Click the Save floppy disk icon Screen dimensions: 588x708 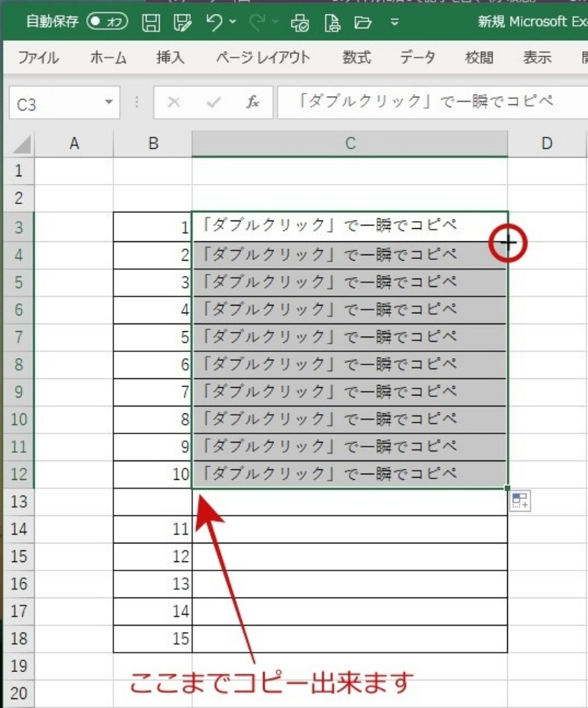click(x=151, y=22)
